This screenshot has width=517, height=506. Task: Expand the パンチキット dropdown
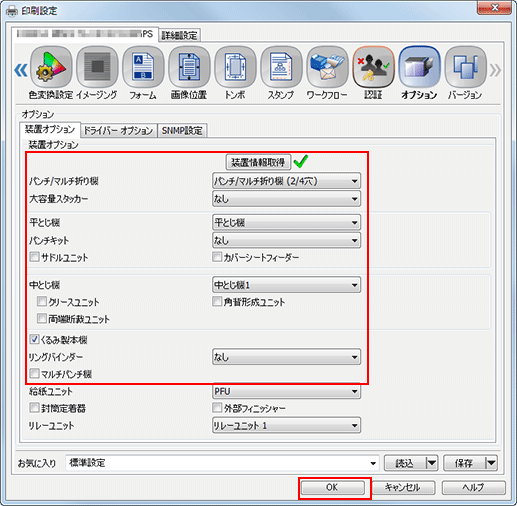point(286,240)
